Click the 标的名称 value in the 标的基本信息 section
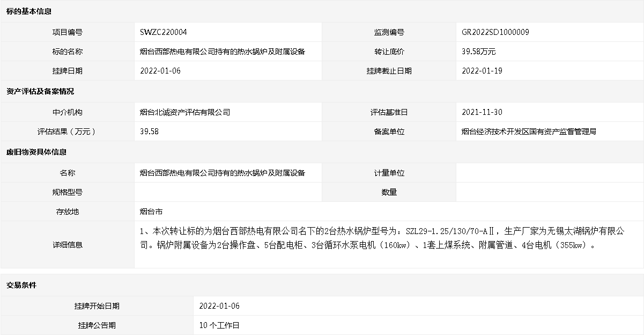The height and width of the screenshot is (335, 644). pos(223,52)
